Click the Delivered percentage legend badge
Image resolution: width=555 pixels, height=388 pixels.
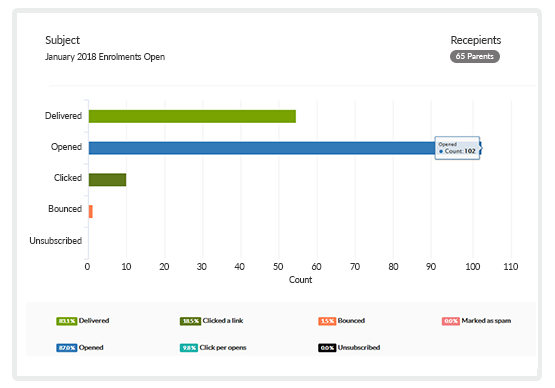pyautogui.click(x=67, y=321)
